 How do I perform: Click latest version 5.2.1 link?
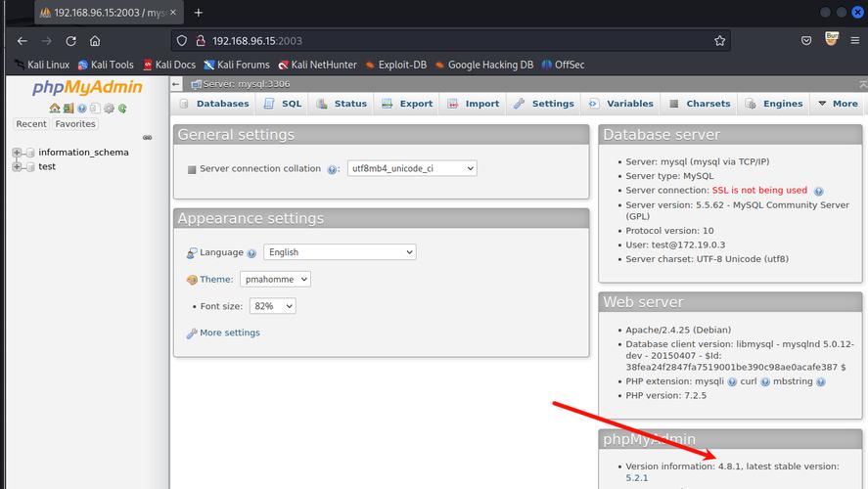point(637,478)
